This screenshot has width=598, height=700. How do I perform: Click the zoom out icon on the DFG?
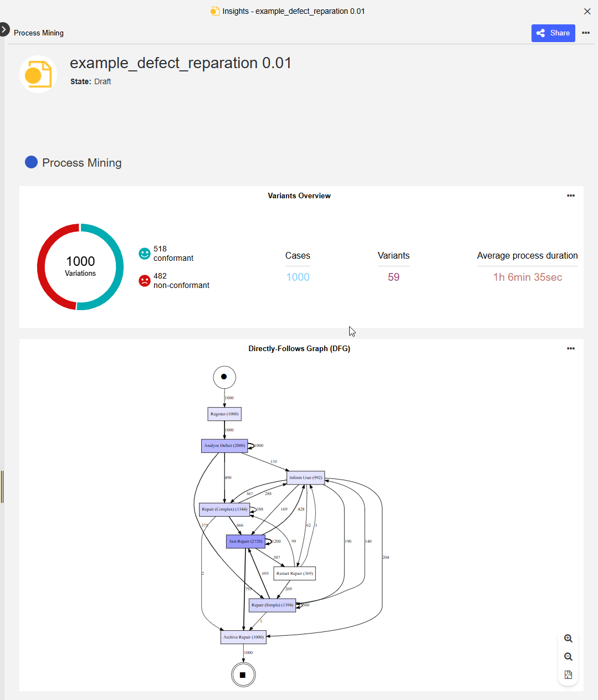(x=568, y=657)
